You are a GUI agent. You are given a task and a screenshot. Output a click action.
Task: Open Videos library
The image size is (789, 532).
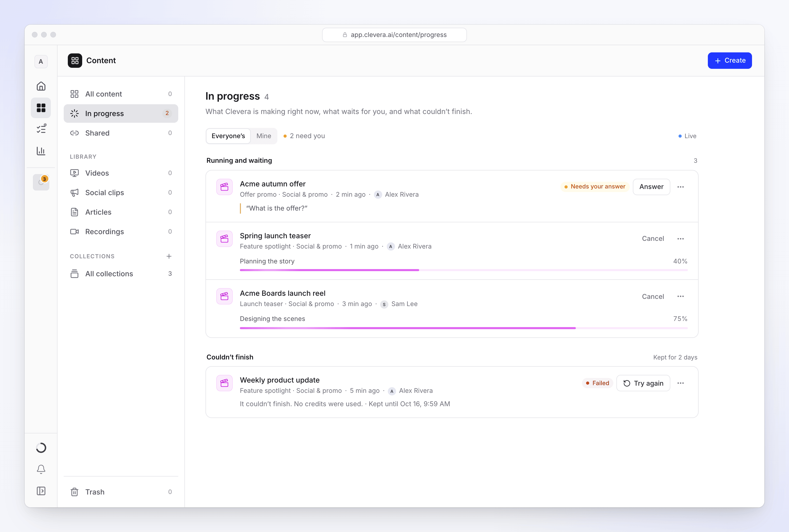121,173
